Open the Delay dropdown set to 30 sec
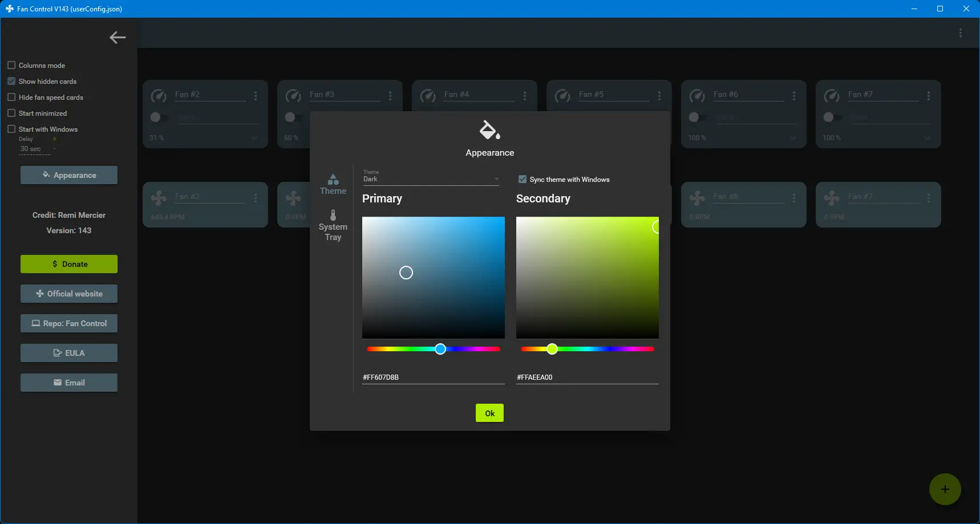 pos(38,149)
